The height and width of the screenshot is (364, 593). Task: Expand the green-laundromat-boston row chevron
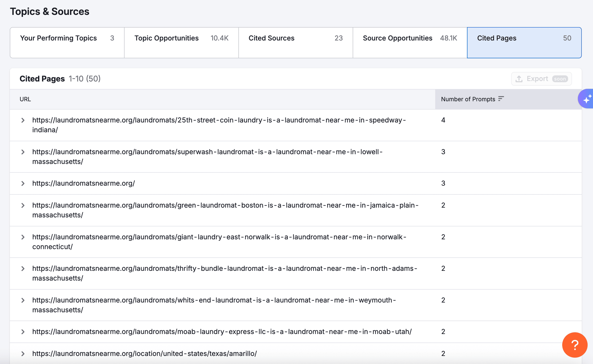pos(23,205)
